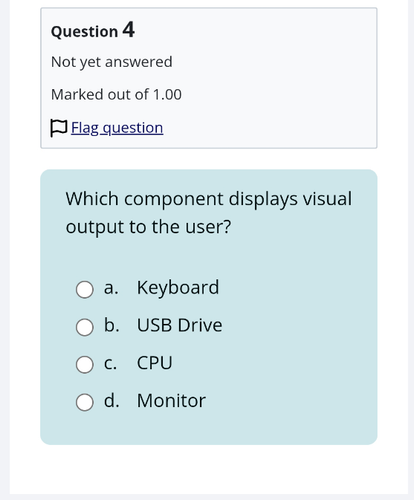This screenshot has height=500, width=414.
Task: Pick the radio button for option d
Action: click(84, 402)
